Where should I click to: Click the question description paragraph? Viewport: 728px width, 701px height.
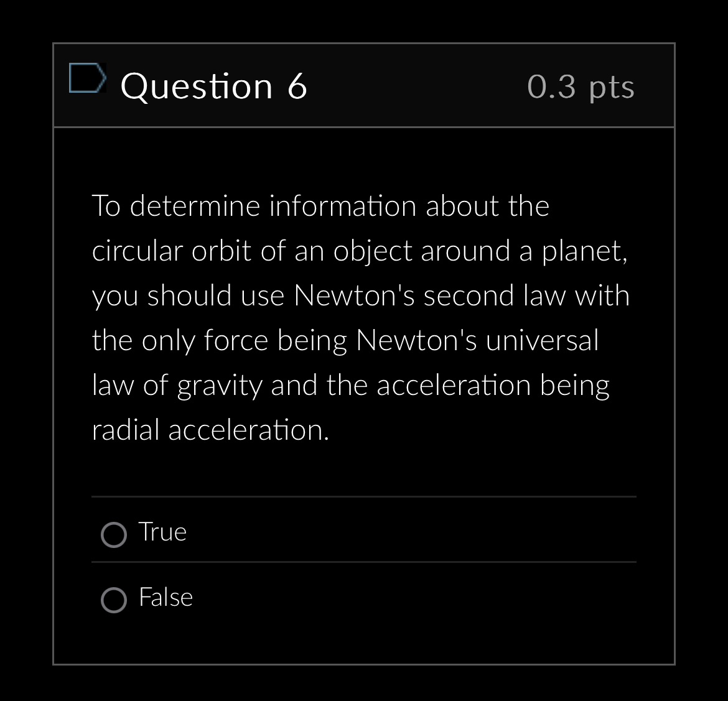pos(361,317)
